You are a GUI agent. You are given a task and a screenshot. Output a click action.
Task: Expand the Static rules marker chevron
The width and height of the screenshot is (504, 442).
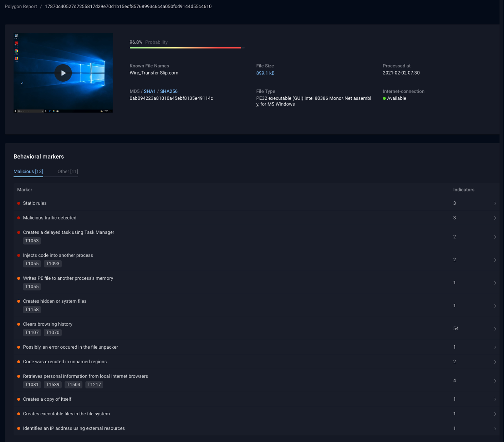pos(495,204)
